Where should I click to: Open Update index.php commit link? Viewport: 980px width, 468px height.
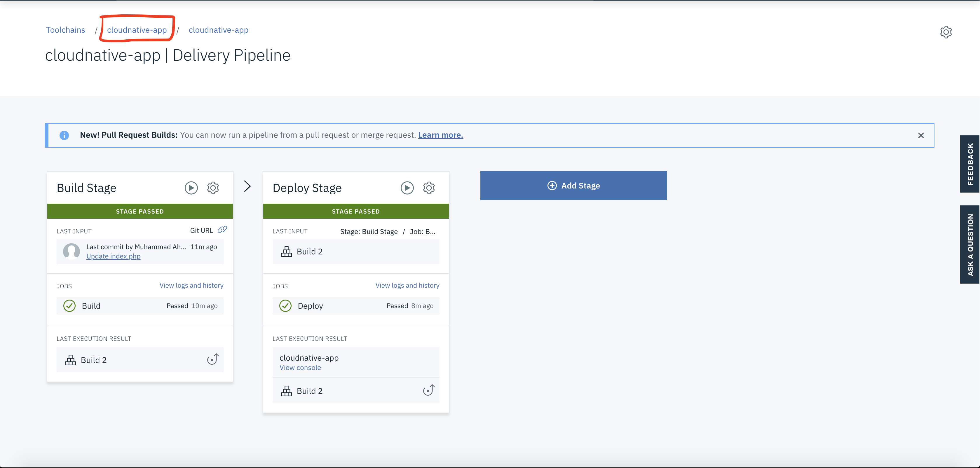(113, 256)
